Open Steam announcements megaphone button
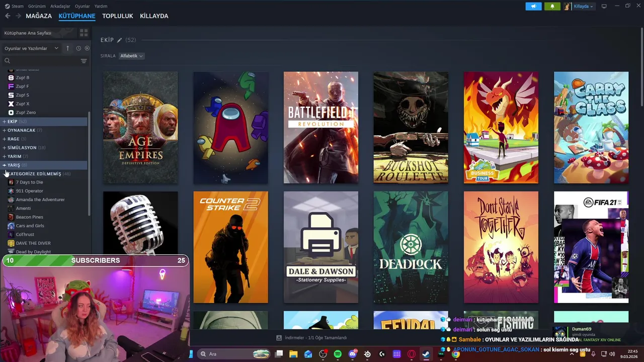The image size is (644, 362). pos(533,6)
